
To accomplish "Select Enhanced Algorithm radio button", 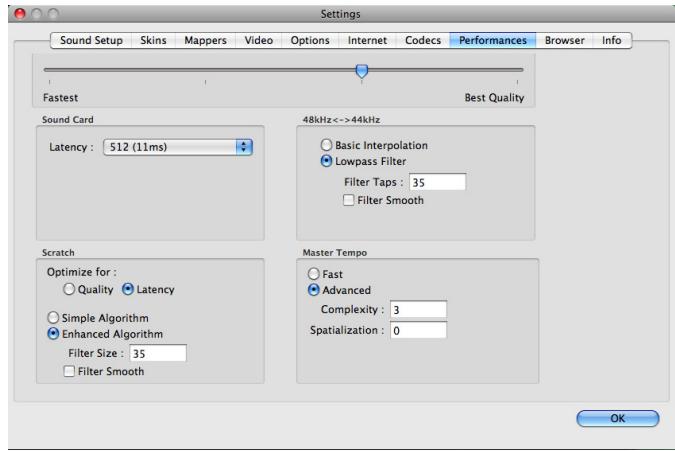I will (53, 334).
